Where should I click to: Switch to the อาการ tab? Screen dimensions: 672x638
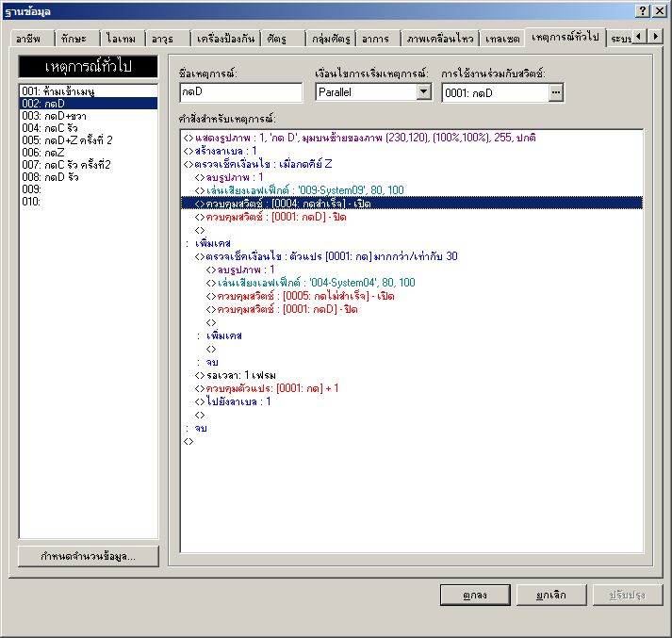378,39
